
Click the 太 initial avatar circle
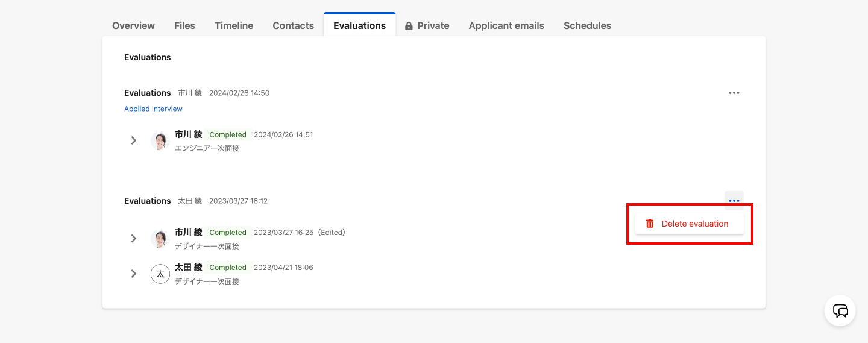pyautogui.click(x=160, y=274)
